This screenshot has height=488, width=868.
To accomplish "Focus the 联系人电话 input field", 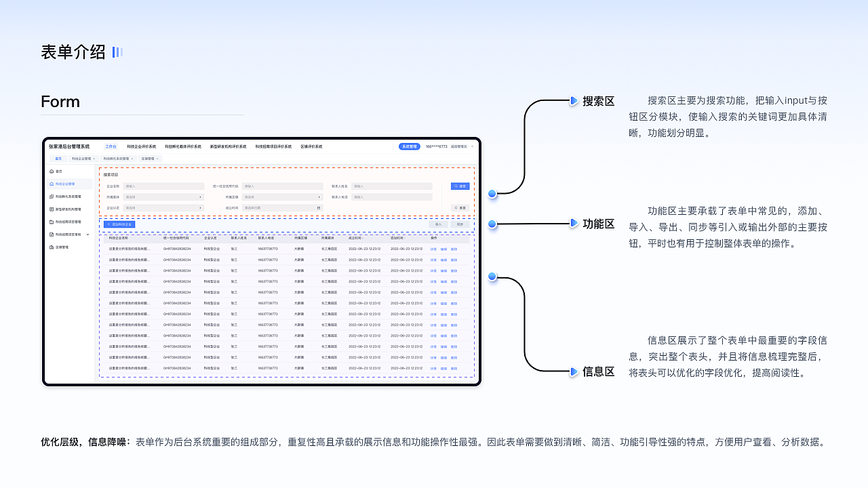I will coord(391,197).
